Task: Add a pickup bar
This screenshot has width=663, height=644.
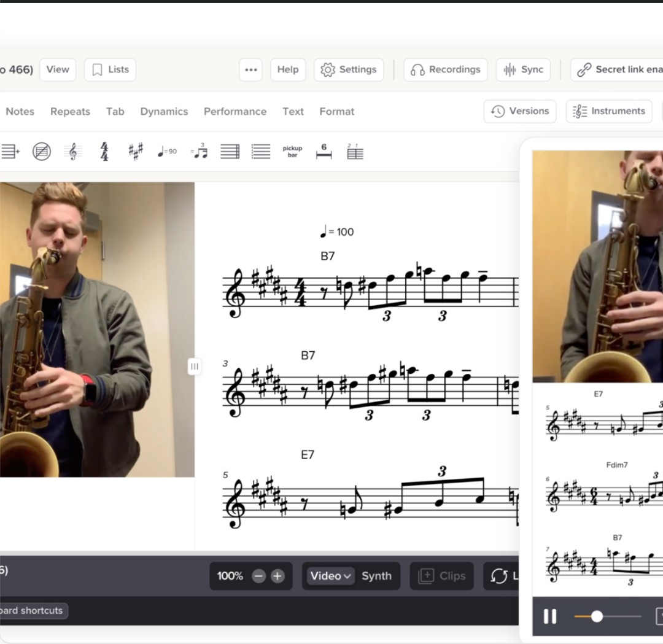Action: [x=292, y=151]
